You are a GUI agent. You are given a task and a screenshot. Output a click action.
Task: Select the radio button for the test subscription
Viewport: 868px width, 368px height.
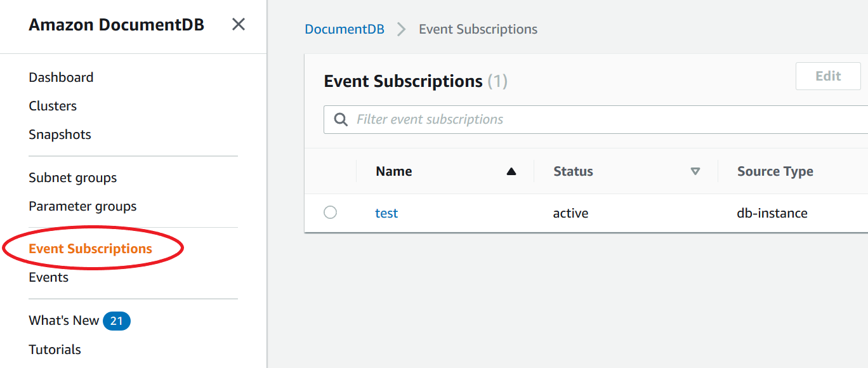point(330,213)
